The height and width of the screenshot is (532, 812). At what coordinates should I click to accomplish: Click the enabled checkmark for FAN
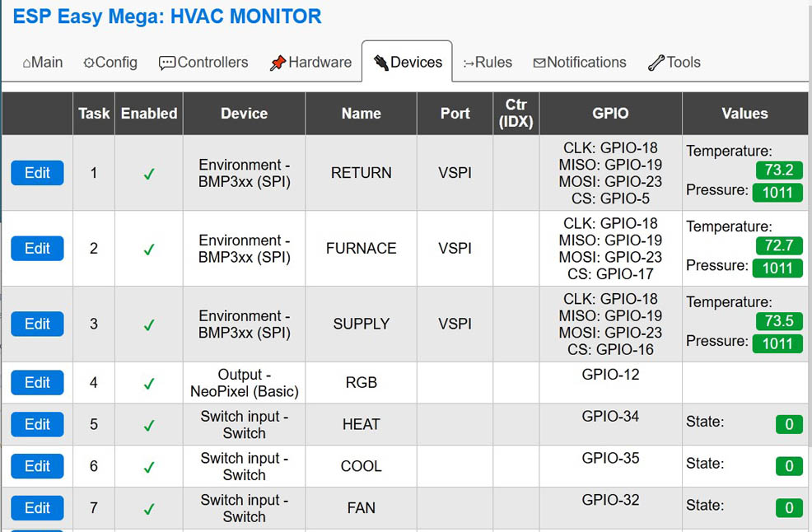pos(149,509)
